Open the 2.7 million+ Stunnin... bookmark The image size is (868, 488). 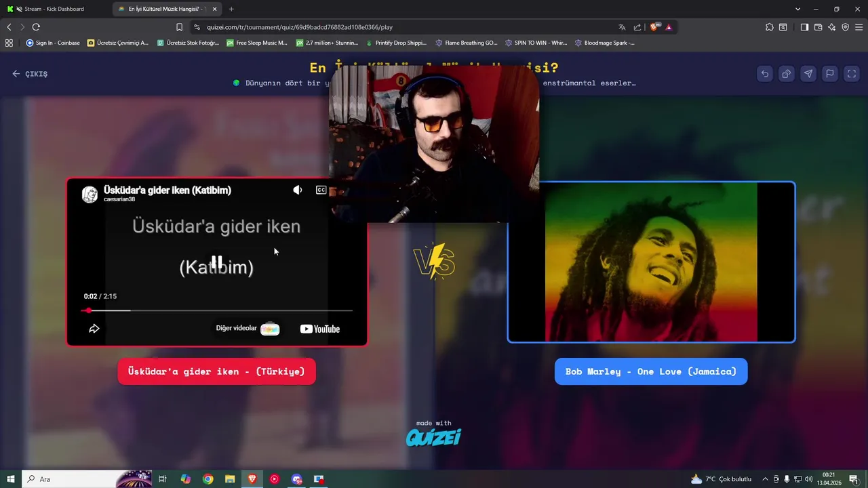(327, 43)
